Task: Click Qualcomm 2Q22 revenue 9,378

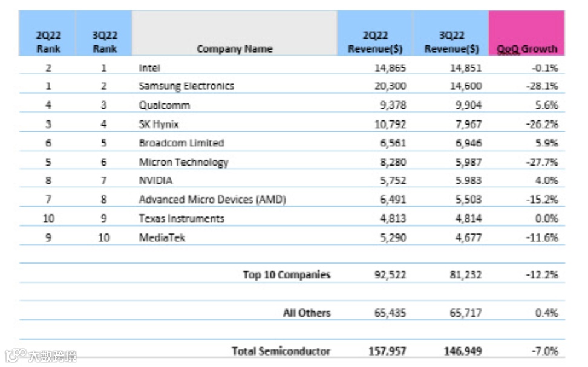Action: click(x=393, y=105)
